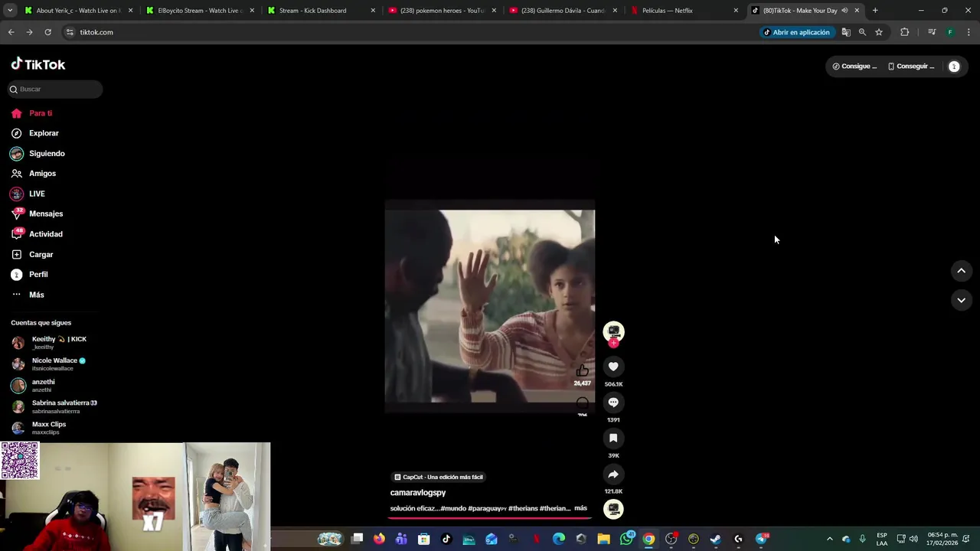Open the taskbar volume control
The height and width of the screenshot is (551, 980).
click(913, 540)
